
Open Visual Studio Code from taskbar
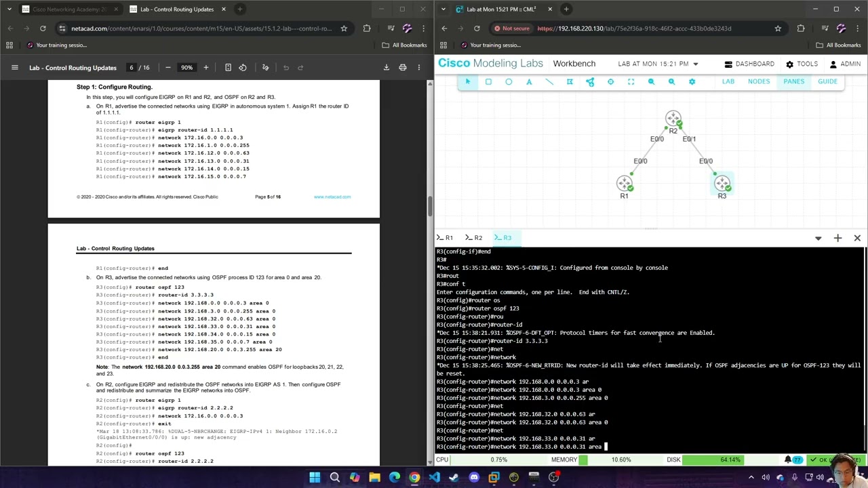coord(434,477)
